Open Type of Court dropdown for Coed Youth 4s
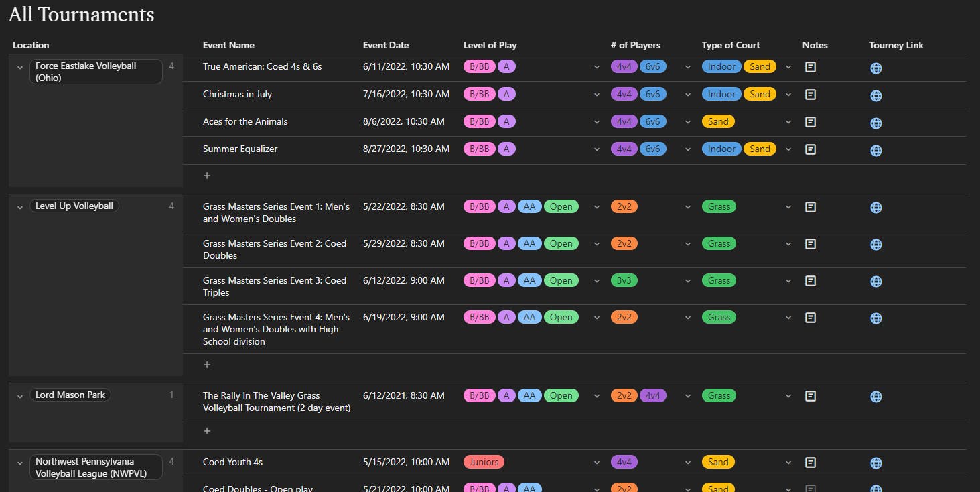The width and height of the screenshot is (980, 492). pyautogui.click(x=788, y=462)
